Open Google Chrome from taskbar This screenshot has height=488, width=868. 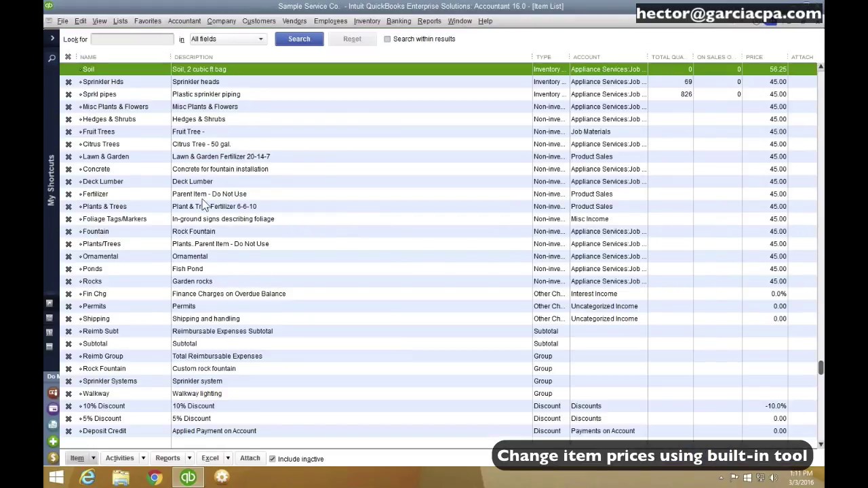coord(155,478)
